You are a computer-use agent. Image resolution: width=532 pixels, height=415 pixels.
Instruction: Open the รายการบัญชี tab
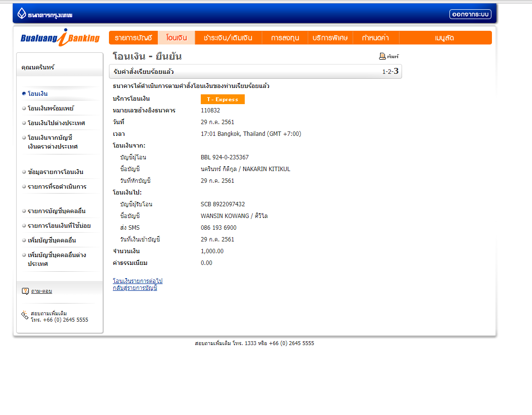point(133,38)
